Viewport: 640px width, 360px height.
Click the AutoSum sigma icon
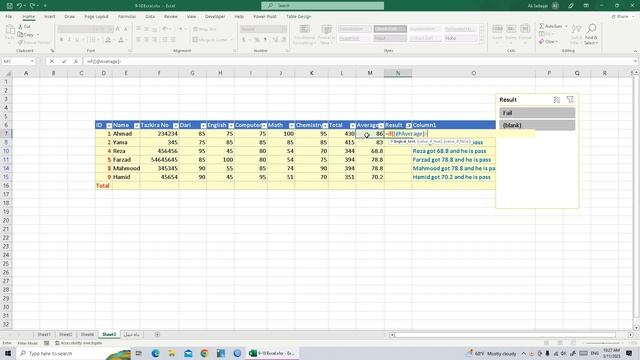click(542, 26)
